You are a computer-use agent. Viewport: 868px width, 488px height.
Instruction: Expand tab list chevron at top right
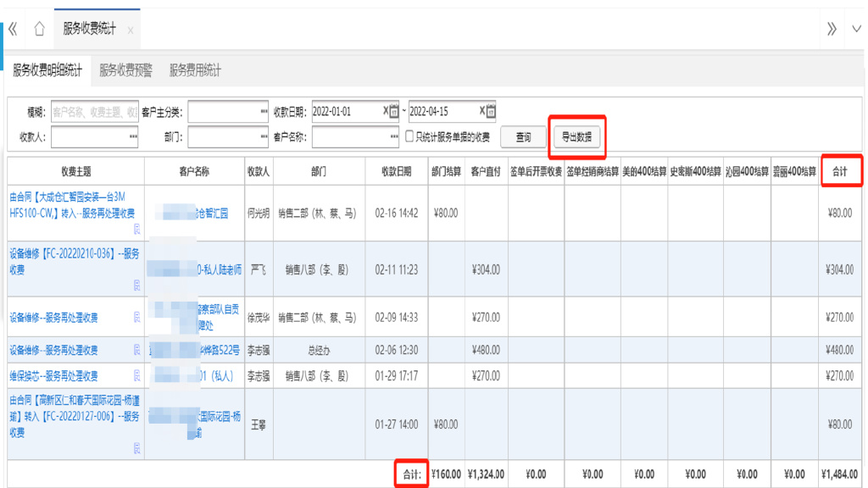click(x=856, y=29)
